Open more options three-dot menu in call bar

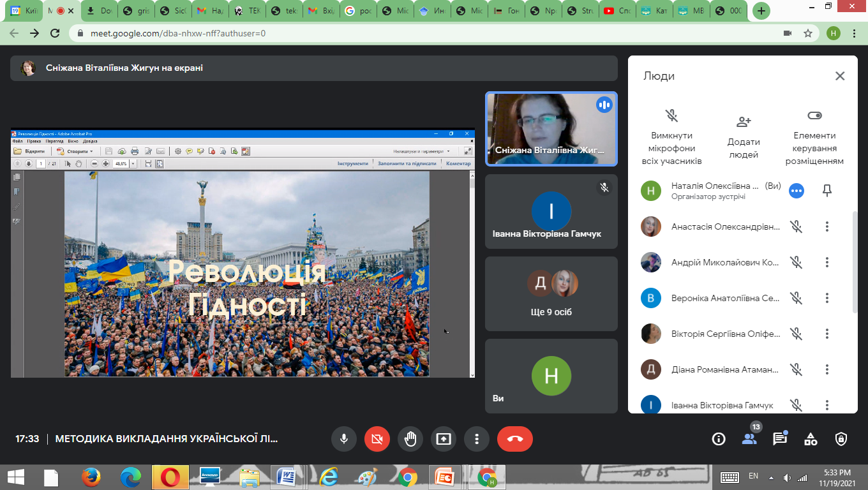[476, 439]
